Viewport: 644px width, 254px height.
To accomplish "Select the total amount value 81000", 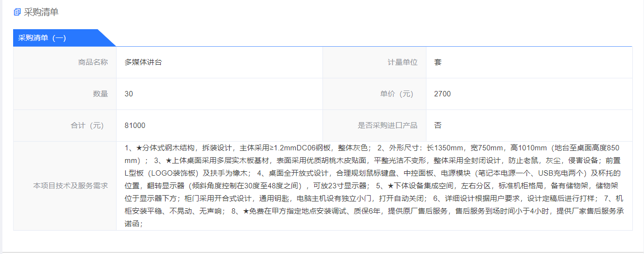I will [x=135, y=126].
